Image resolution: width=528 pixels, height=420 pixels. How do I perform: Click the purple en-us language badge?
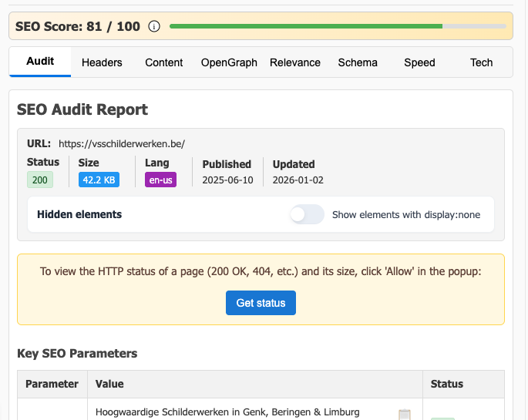point(160,180)
